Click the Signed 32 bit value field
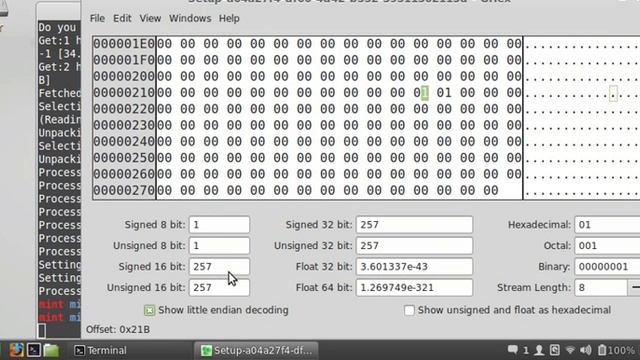640x360 pixels. click(x=414, y=225)
